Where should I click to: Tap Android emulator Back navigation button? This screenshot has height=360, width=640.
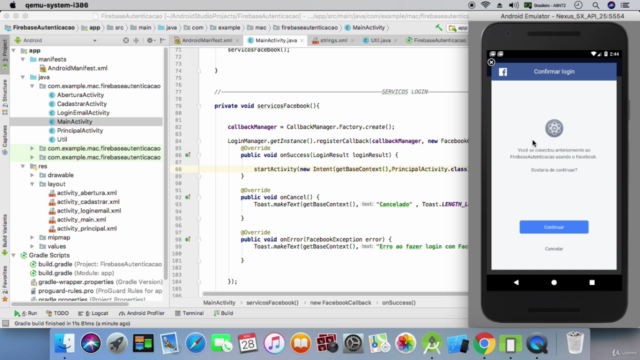coord(516,282)
